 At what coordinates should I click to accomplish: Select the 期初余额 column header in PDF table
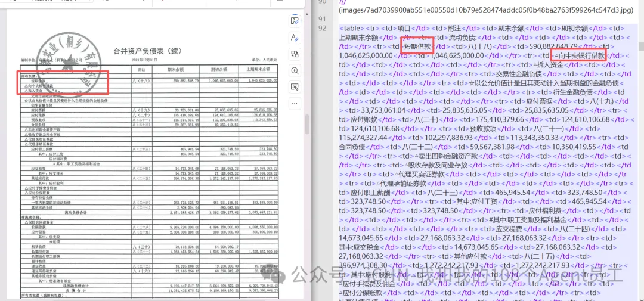(219, 69)
